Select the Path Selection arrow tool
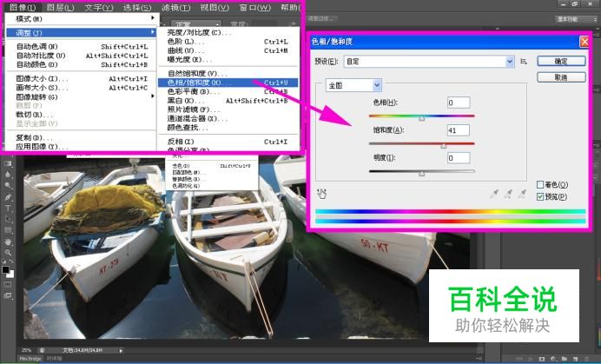The height and width of the screenshot is (364, 601). (x=8, y=220)
